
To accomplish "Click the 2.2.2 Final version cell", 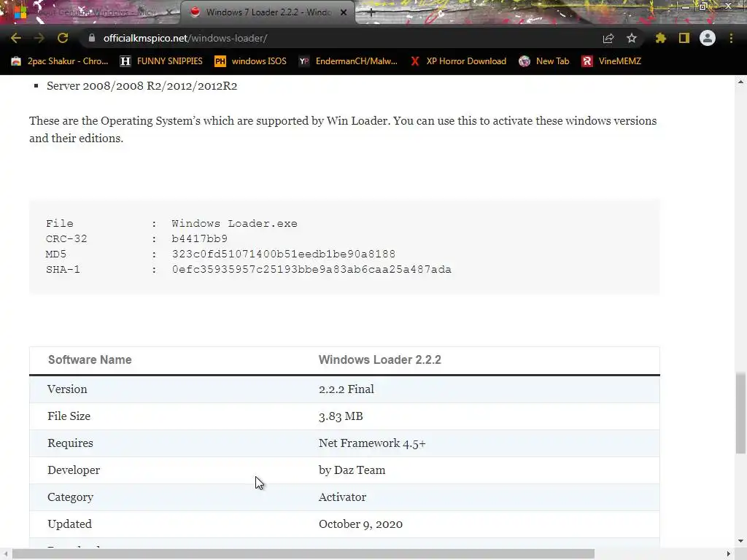I will (347, 389).
